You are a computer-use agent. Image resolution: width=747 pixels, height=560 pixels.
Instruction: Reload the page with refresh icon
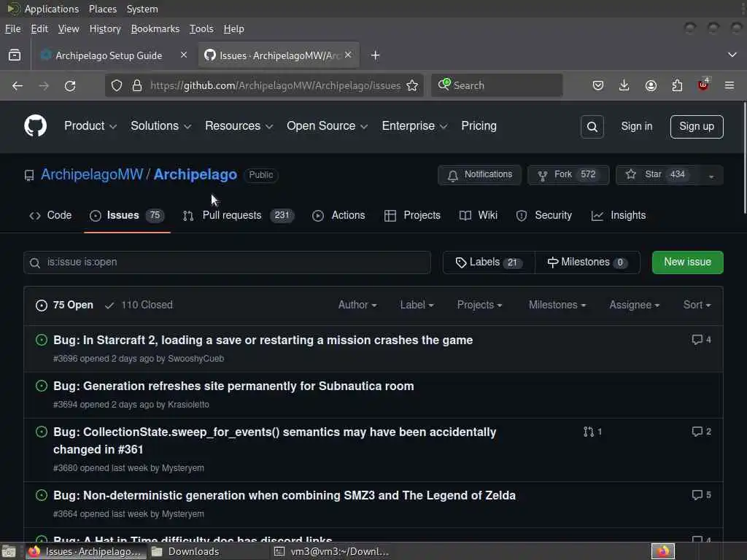point(70,86)
